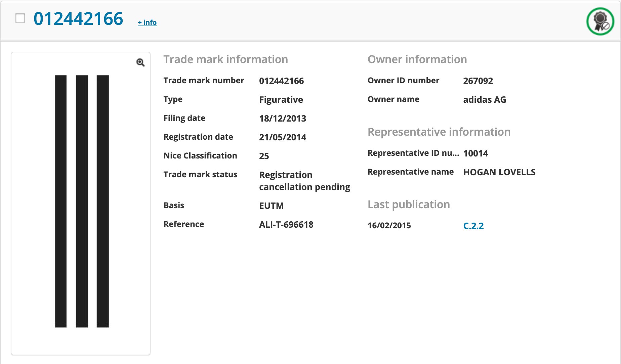Select status Registration cancellation pending
Screen dimensions: 621x364
pyautogui.click(x=304, y=181)
